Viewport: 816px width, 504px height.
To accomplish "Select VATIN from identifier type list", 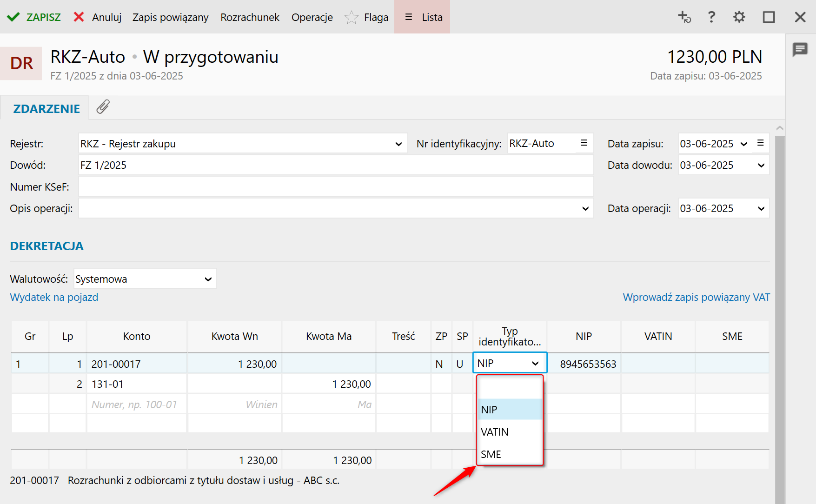I will pyautogui.click(x=495, y=432).
